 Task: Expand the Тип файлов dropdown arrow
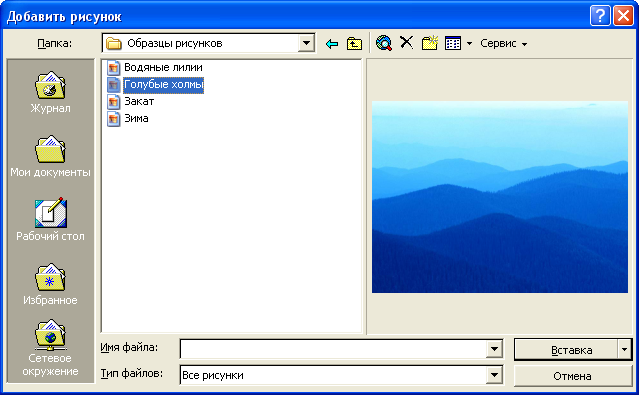(x=494, y=375)
